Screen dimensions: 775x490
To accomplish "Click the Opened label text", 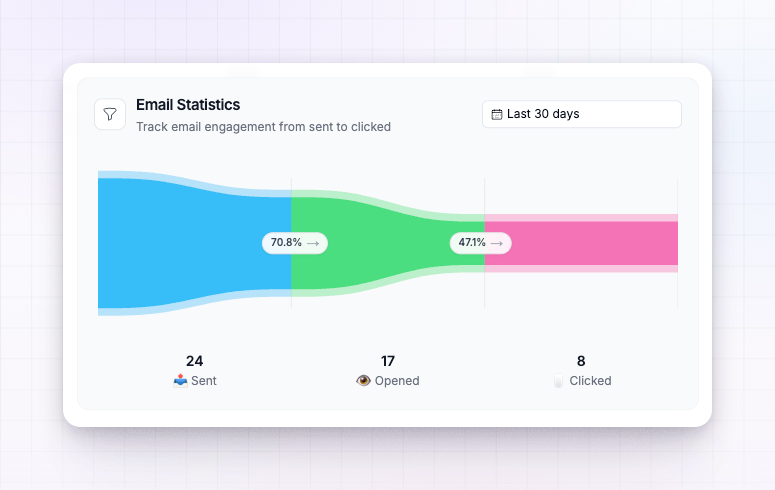I will (x=397, y=381).
